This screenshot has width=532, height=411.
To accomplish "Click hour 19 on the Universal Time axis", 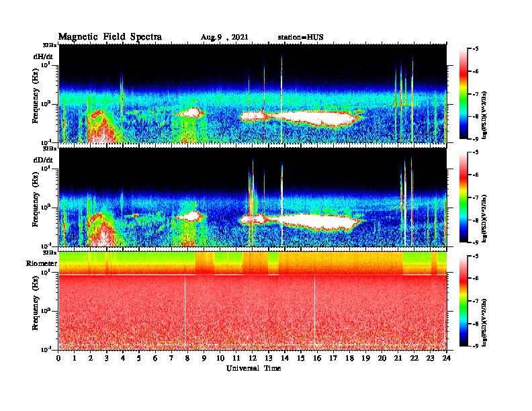I will pyautogui.click(x=365, y=358).
